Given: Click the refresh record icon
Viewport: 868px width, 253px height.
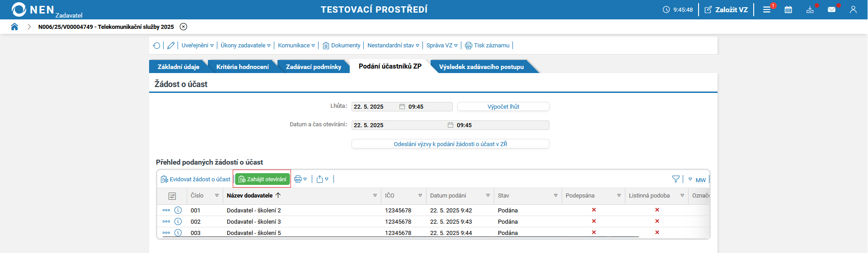Looking at the screenshot, I should [x=156, y=46].
